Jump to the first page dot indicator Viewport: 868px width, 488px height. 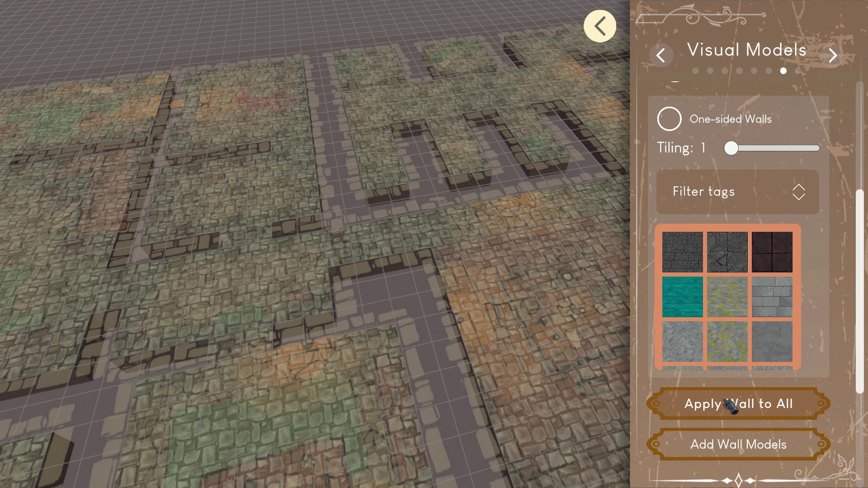pos(695,71)
